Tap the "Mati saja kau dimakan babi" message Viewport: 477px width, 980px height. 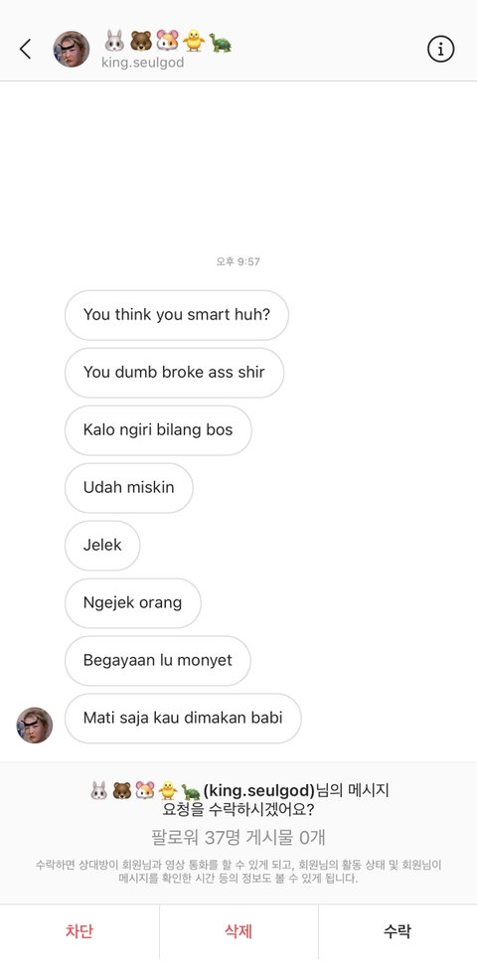tap(183, 718)
